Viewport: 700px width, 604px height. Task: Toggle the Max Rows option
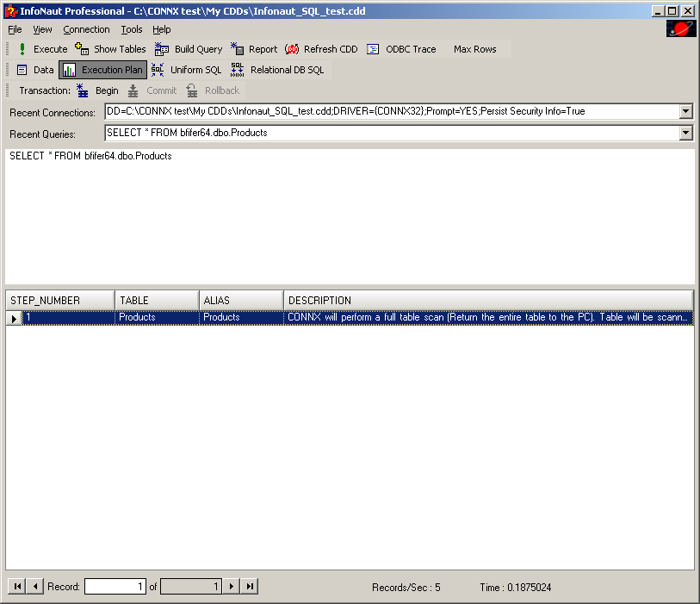pyautogui.click(x=474, y=49)
